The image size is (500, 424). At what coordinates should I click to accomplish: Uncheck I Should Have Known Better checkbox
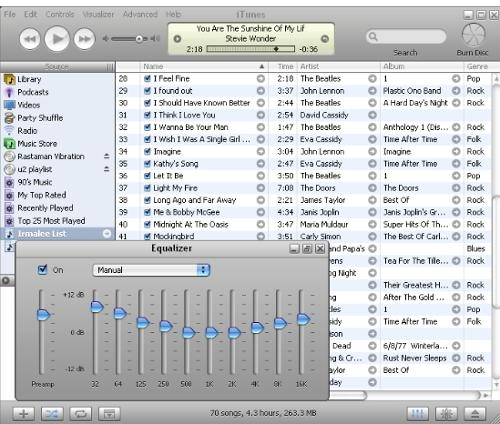[147, 103]
